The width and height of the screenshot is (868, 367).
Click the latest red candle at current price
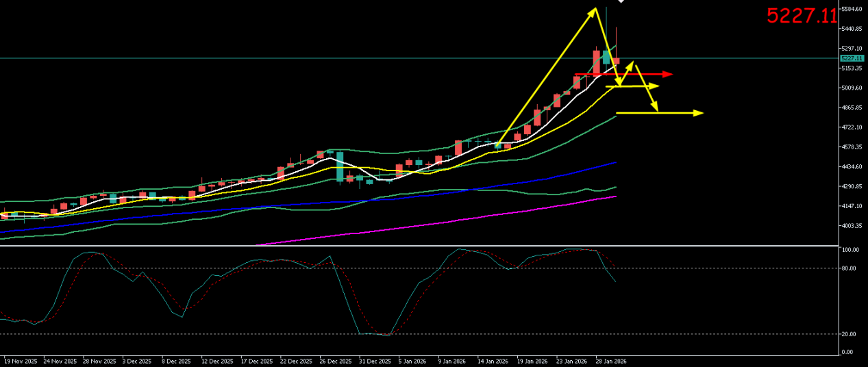(x=616, y=61)
